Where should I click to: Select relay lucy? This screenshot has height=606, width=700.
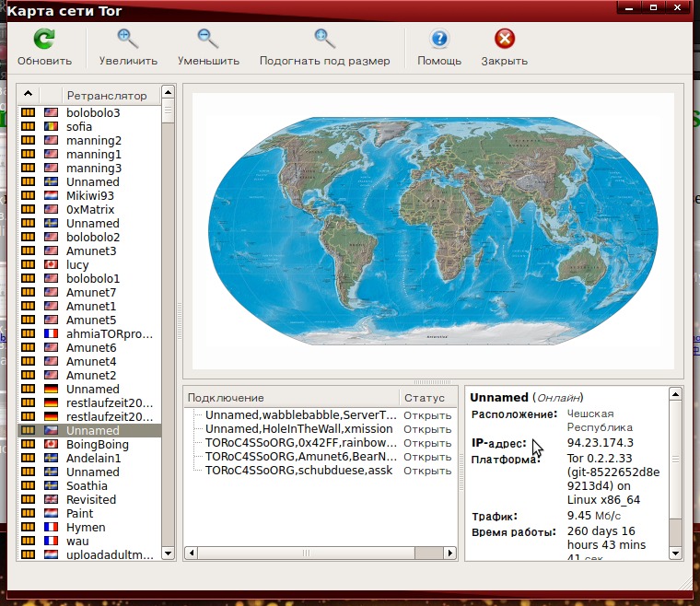(x=89, y=264)
